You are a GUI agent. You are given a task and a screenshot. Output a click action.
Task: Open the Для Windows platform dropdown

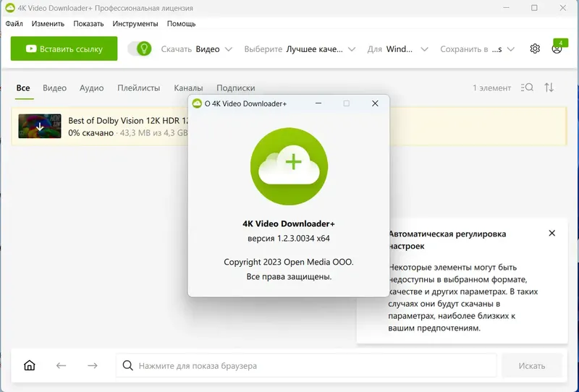397,49
